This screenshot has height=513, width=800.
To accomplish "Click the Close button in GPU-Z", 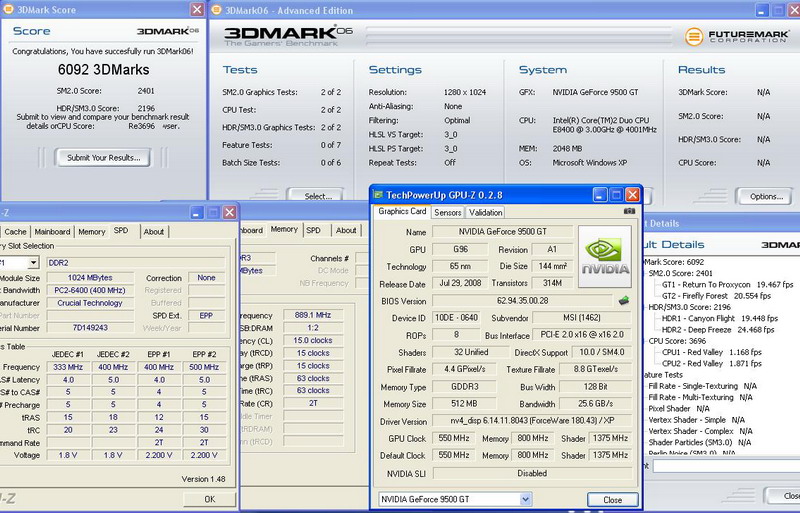I will tap(612, 500).
